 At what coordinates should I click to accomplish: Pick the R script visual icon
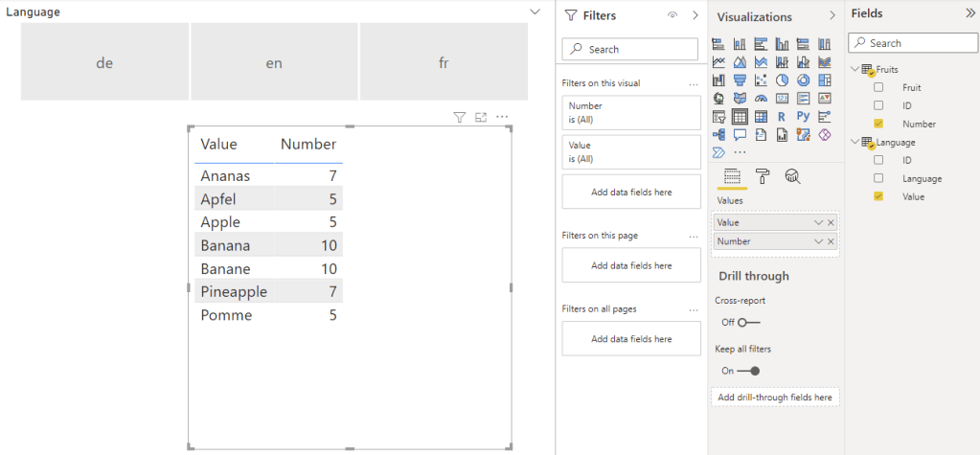(783, 116)
